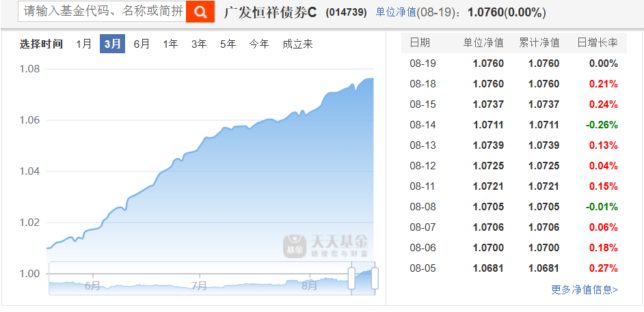
Task: Select the 1月 time range tab
Action: (x=84, y=44)
